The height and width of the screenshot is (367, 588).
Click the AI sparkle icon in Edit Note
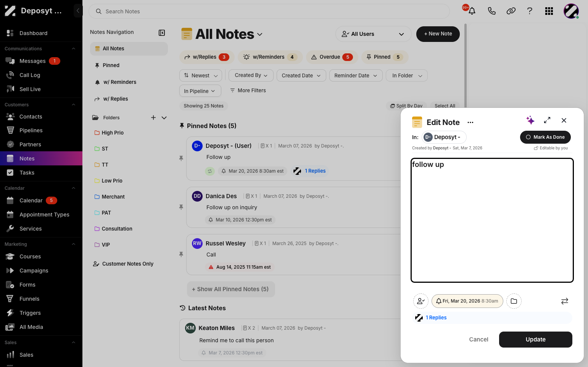(530, 120)
